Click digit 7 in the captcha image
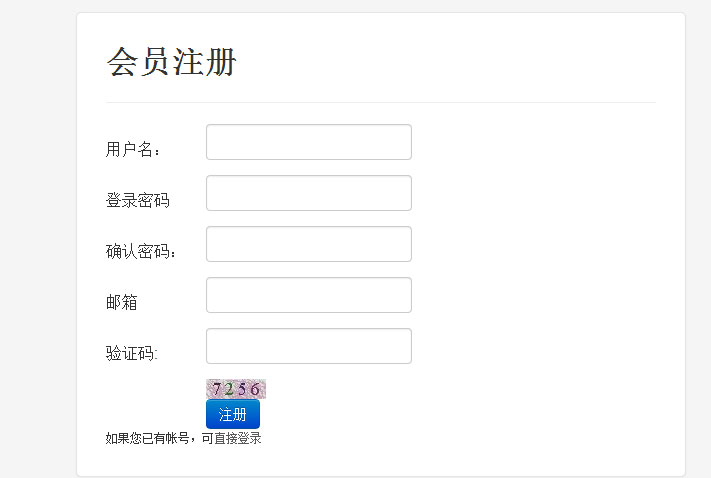Image resolution: width=711 pixels, height=478 pixels. tap(217, 389)
